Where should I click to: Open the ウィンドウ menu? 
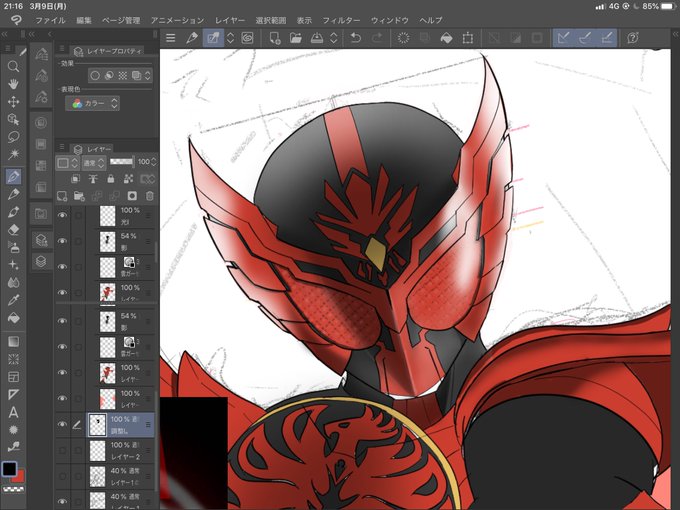pyautogui.click(x=390, y=20)
